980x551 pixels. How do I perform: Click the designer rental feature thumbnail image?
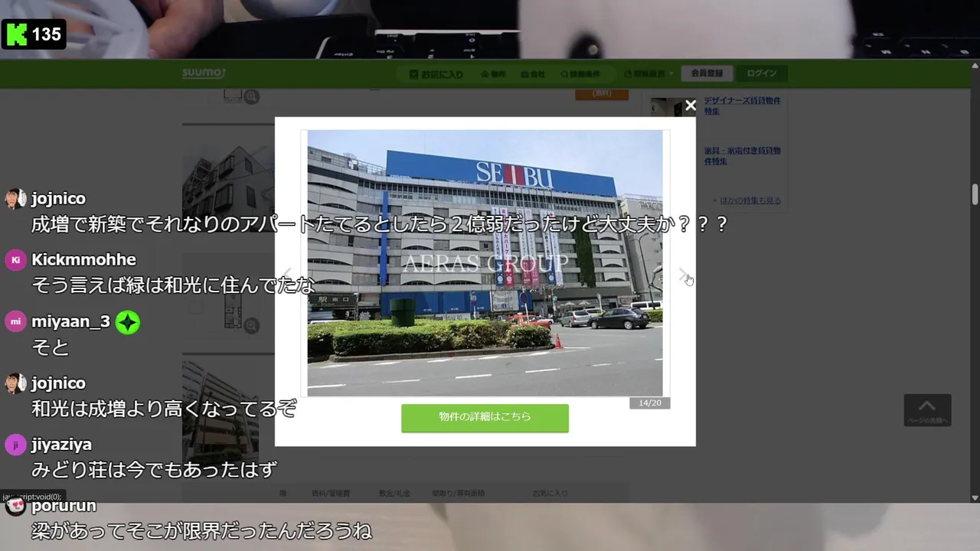[x=674, y=107]
